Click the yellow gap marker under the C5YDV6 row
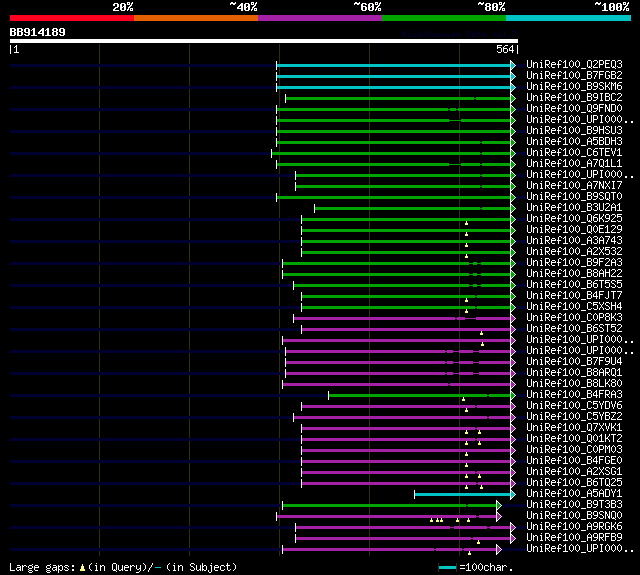The width and height of the screenshot is (640, 575). pos(467,410)
